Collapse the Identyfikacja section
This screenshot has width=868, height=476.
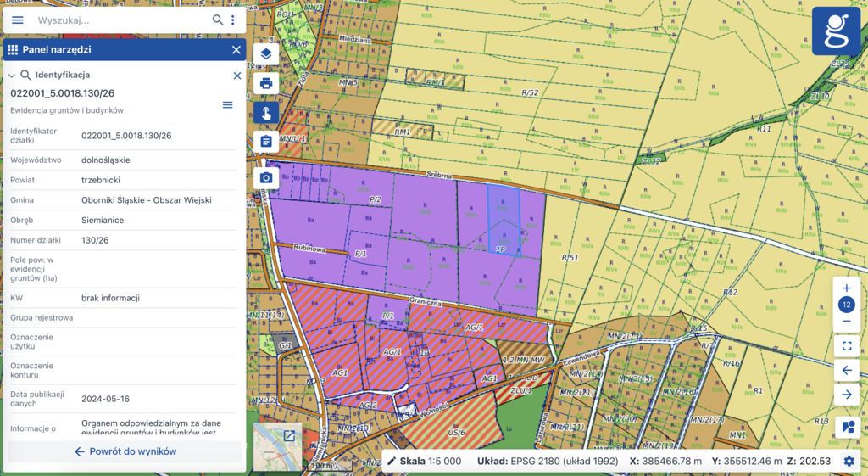point(12,76)
